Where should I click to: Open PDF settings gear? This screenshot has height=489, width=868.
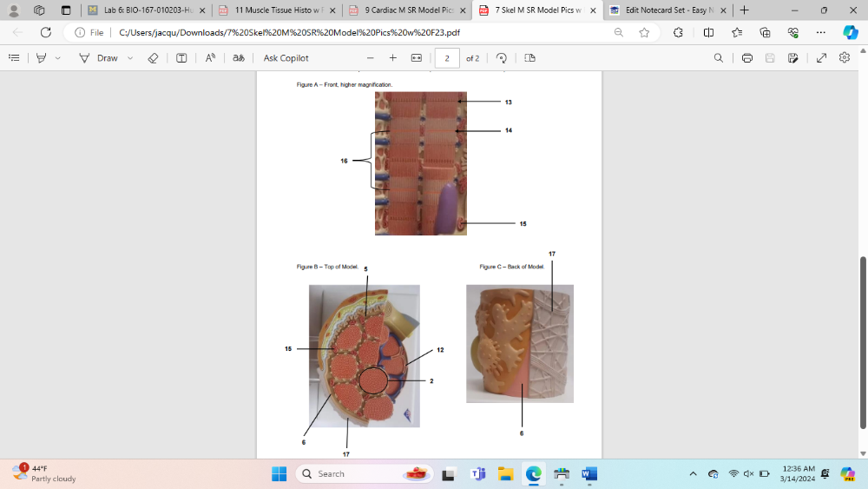tap(845, 58)
